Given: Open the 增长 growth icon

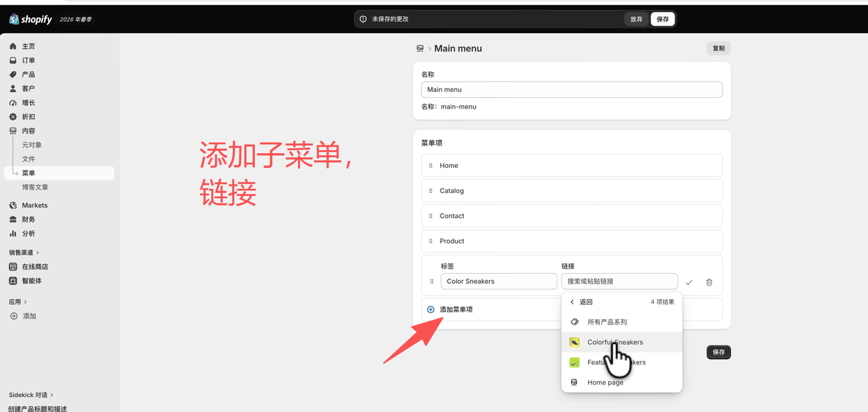Looking at the screenshot, I should tap(13, 103).
